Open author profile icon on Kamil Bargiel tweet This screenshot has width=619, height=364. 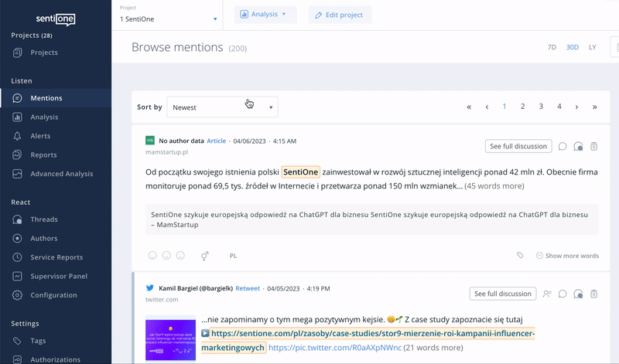[x=547, y=294]
